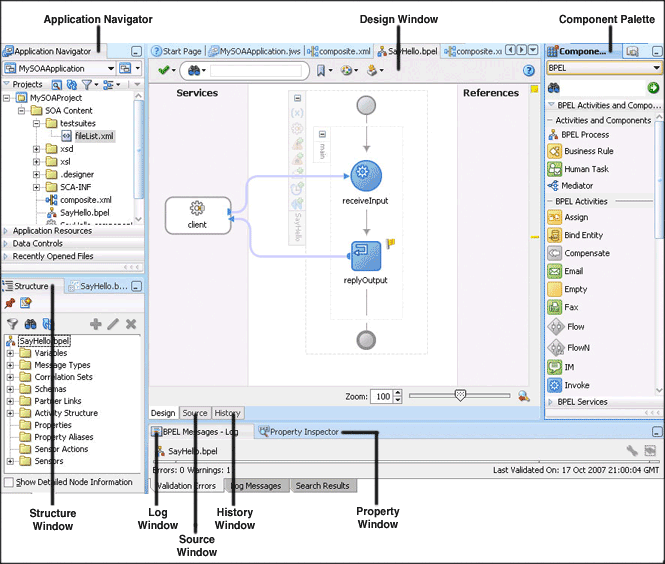
Task: Click the blue help question mark icon
Action: (528, 71)
